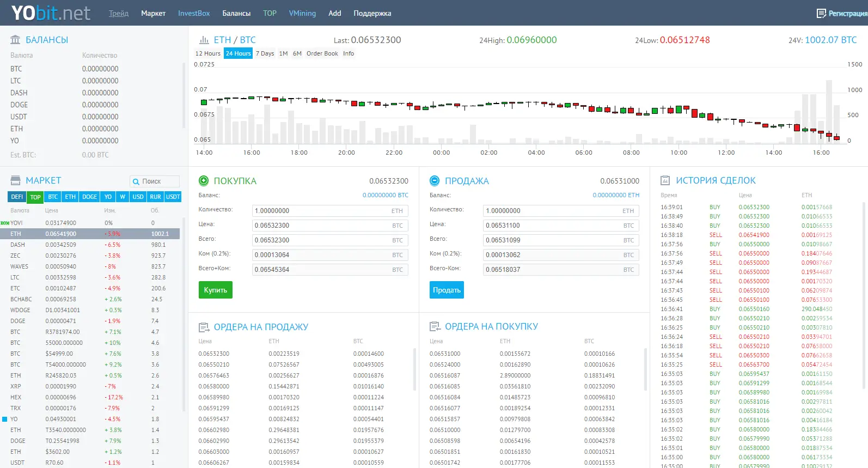
Task: Click the blue minus icon beside ПРОДАЖА
Action: (435, 180)
